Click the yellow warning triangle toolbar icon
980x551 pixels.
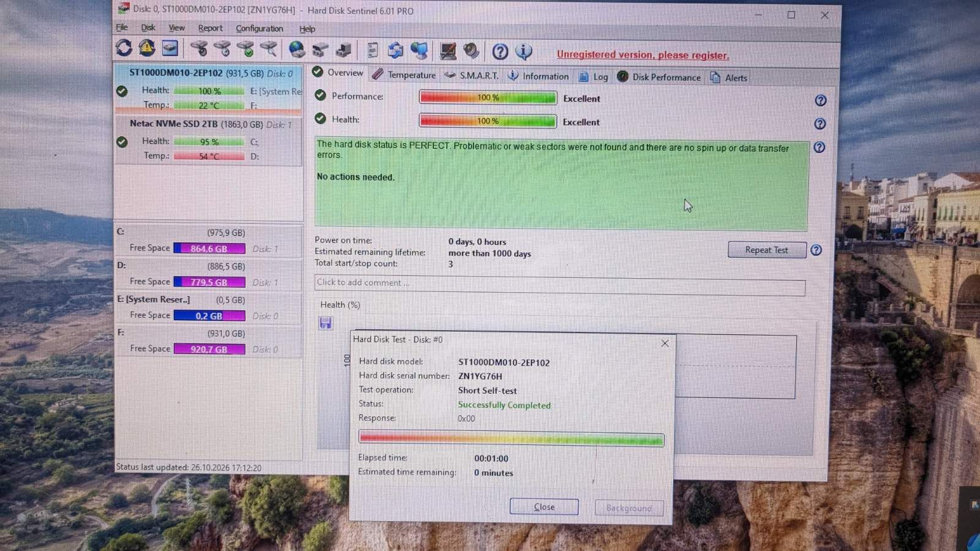pos(147,48)
